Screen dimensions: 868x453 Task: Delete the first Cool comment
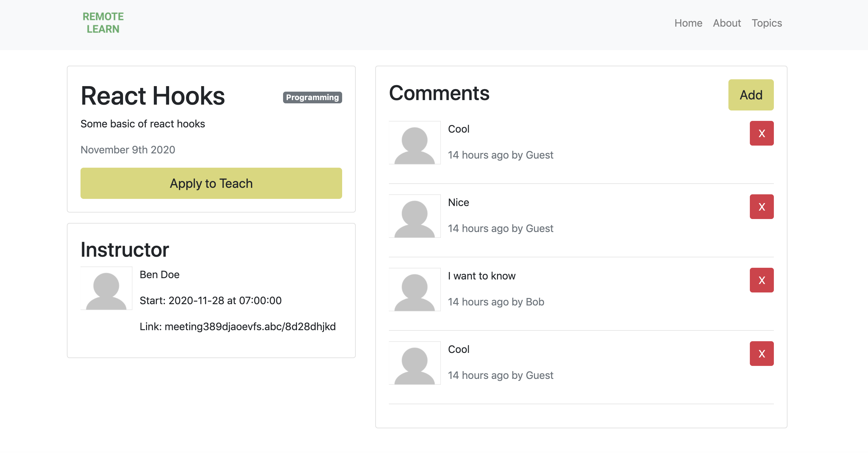click(x=761, y=133)
